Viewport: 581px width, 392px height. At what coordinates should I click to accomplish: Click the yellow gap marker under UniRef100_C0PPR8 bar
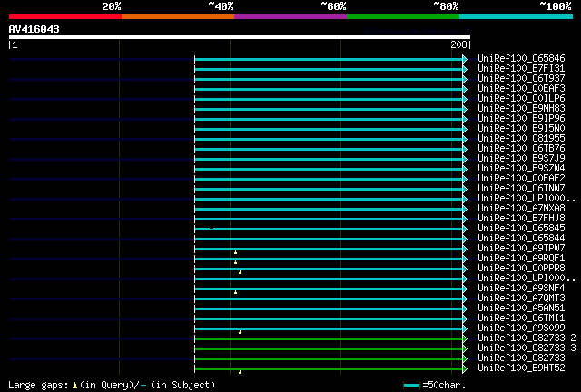coord(240,273)
